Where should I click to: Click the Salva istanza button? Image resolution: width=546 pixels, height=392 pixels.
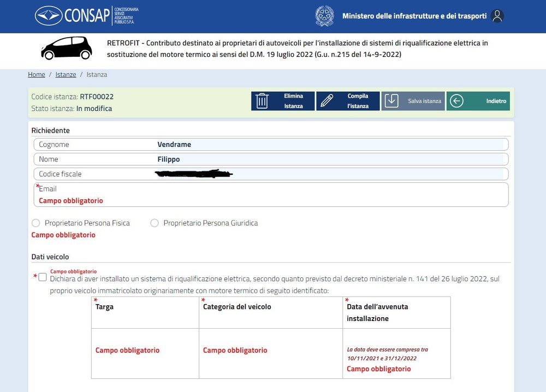point(413,101)
